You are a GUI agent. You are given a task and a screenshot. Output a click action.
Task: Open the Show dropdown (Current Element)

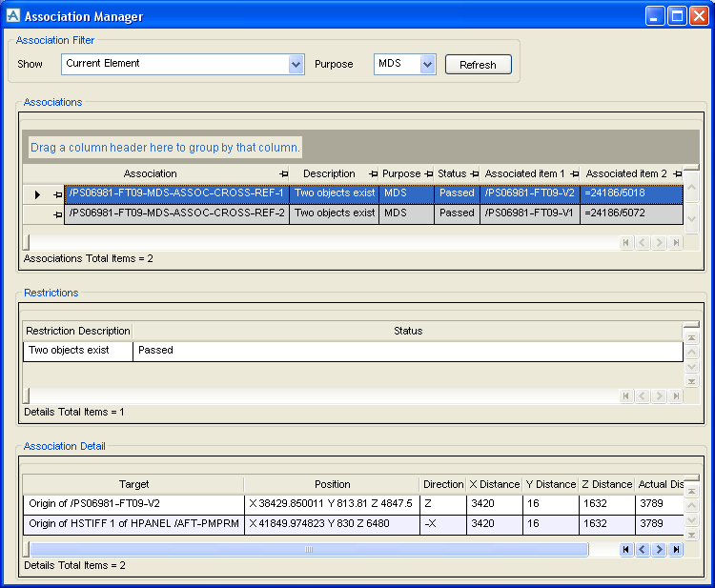pos(296,64)
